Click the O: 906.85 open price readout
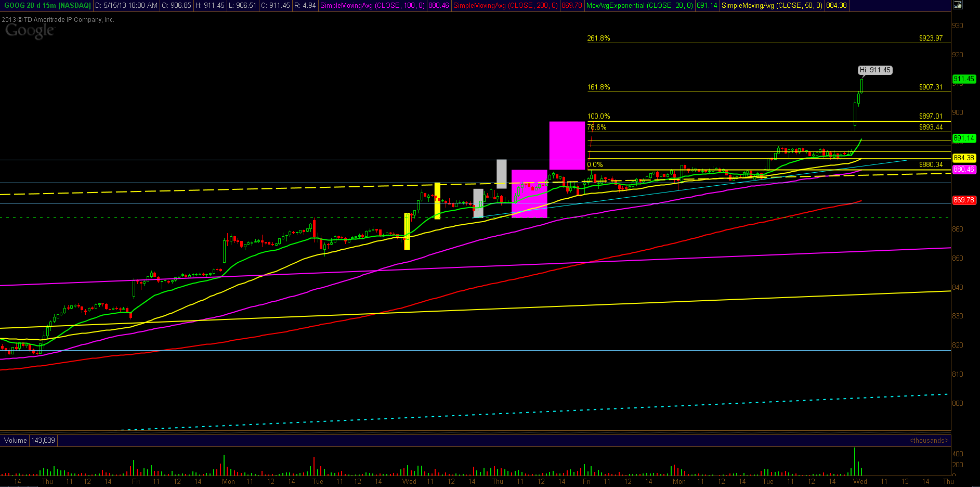Screen dimensions: 980x487 point(176,5)
